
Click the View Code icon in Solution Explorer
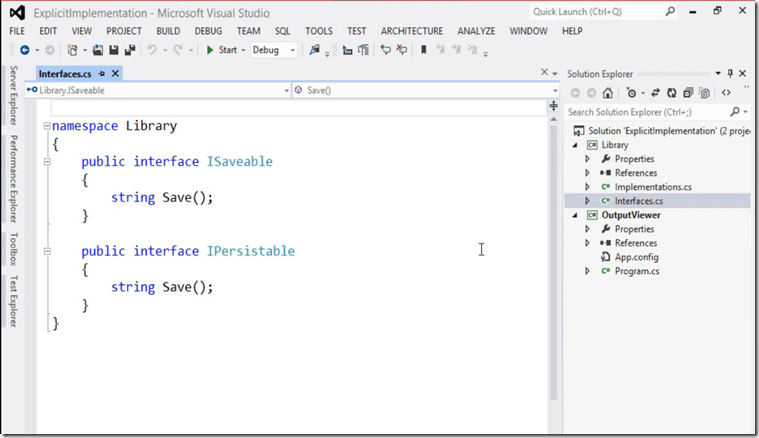pyautogui.click(x=726, y=93)
